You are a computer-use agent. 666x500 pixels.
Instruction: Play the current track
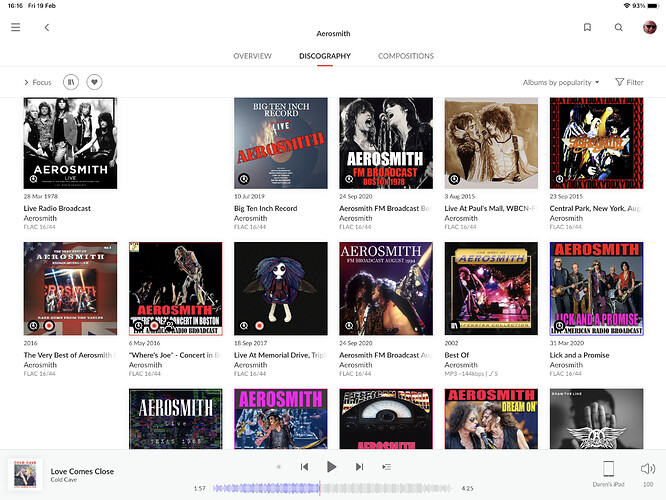[332, 467]
